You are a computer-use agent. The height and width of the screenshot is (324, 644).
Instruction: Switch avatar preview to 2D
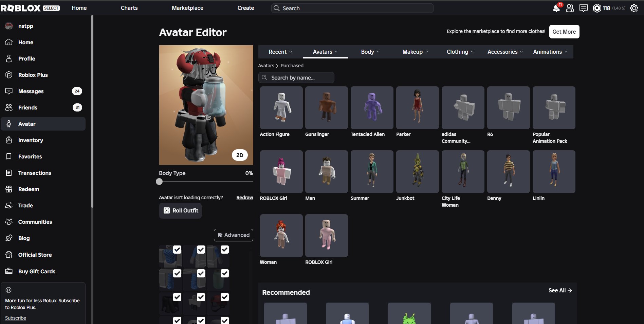tap(240, 155)
